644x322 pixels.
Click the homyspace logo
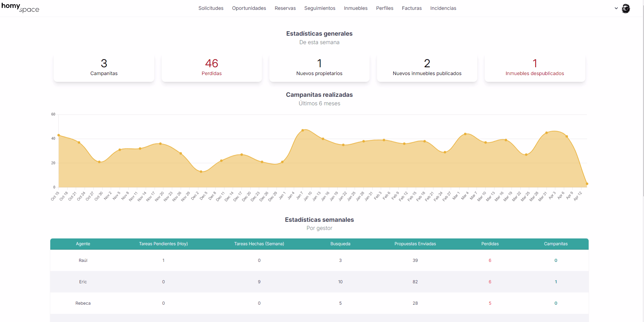click(x=20, y=7)
